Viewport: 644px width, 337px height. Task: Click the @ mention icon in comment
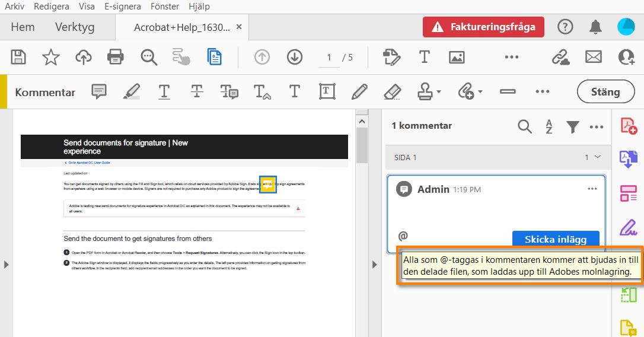[x=403, y=236]
